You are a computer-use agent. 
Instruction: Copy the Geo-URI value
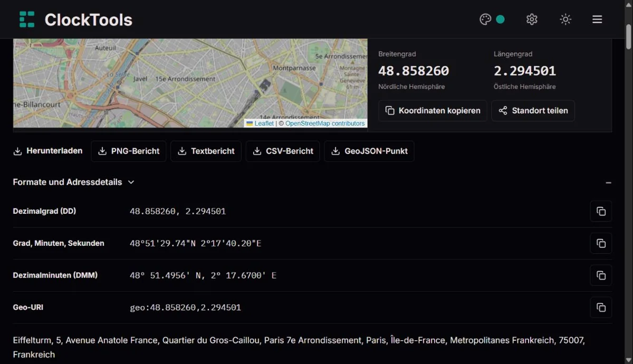(x=601, y=307)
